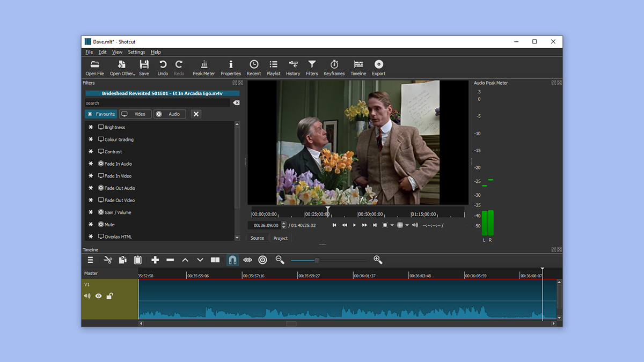Clear the filter search text
644x362 pixels.
click(237, 103)
